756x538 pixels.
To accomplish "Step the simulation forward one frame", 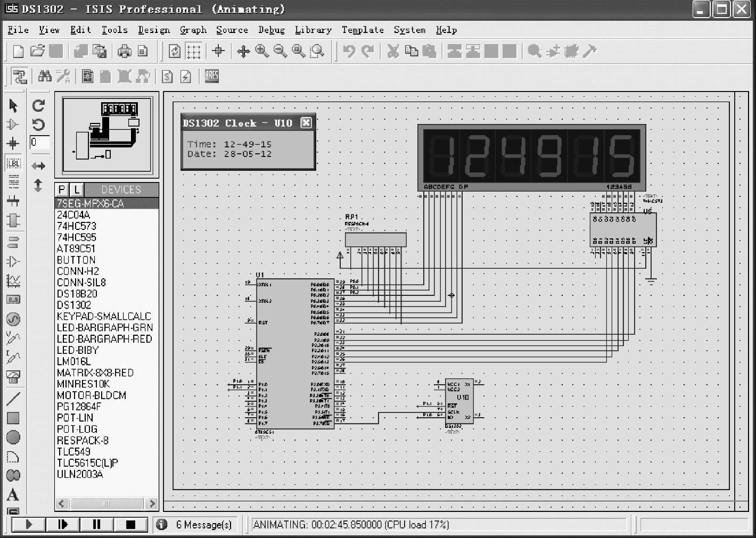I will pos(63,525).
